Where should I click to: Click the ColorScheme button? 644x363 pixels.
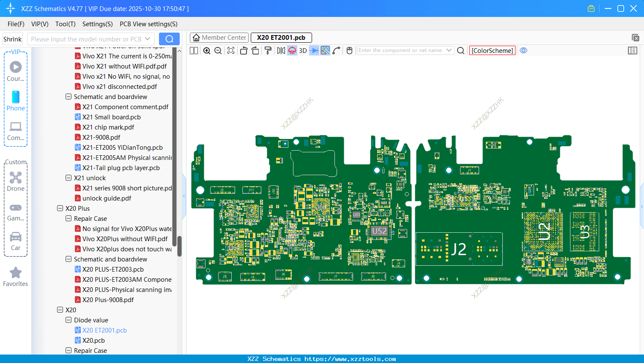pyautogui.click(x=492, y=50)
